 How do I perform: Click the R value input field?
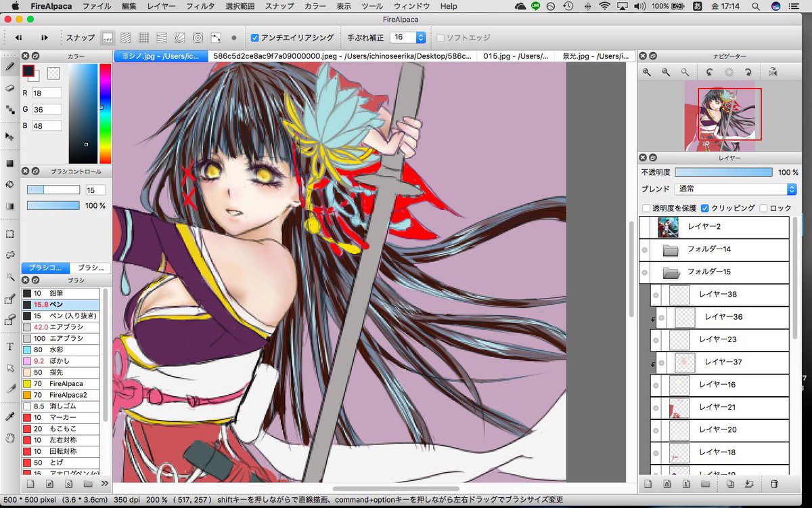point(47,93)
